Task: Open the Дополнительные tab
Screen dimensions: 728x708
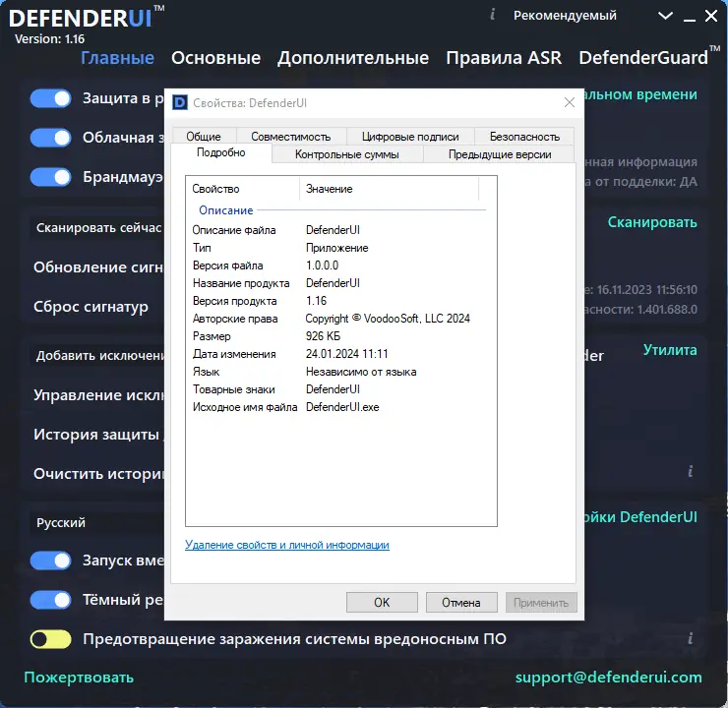Action: (x=353, y=58)
